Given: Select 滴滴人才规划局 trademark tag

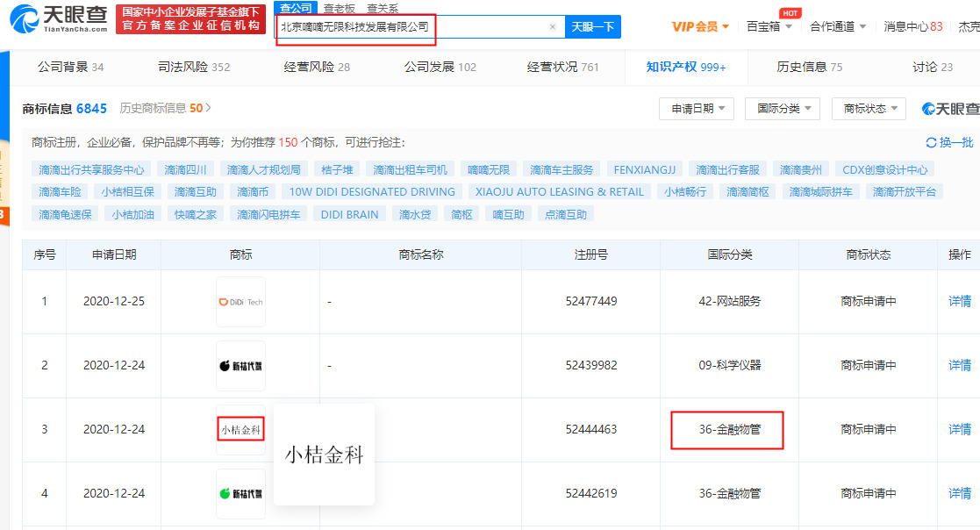Looking at the screenshot, I should 264,169.
